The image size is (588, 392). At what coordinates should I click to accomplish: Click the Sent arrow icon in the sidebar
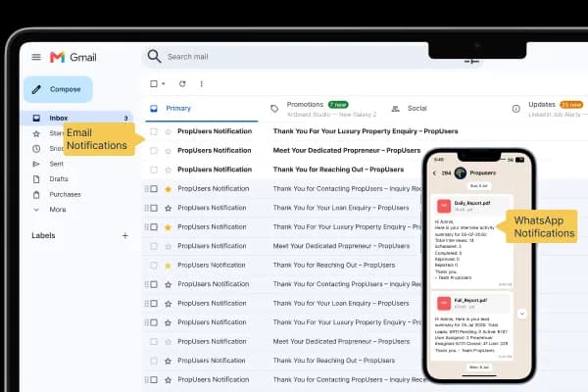[36, 164]
